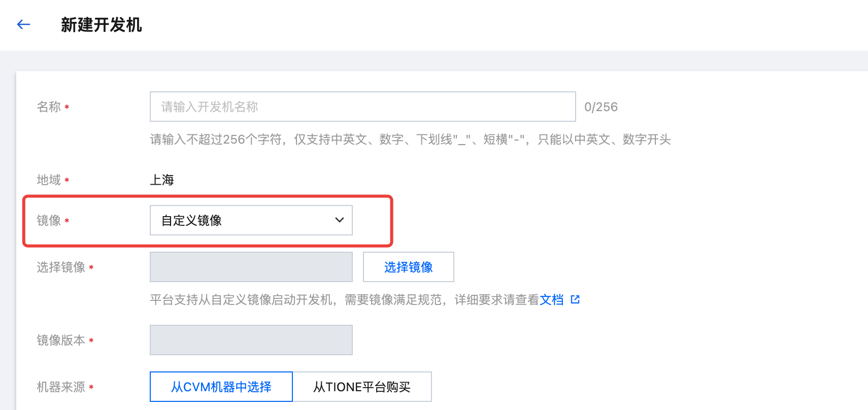Select 从TIONE平台购买 as machine source
This screenshot has width=868, height=410.
[362, 387]
